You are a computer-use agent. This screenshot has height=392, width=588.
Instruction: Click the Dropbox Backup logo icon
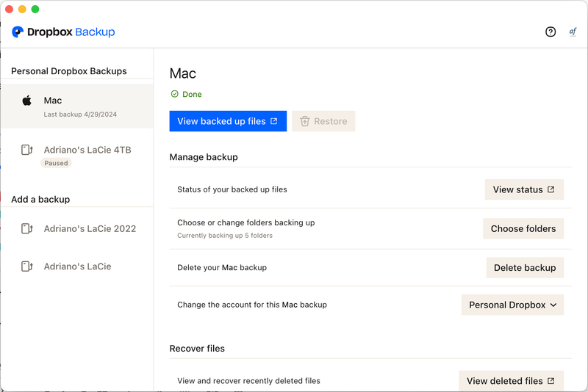[x=18, y=32]
